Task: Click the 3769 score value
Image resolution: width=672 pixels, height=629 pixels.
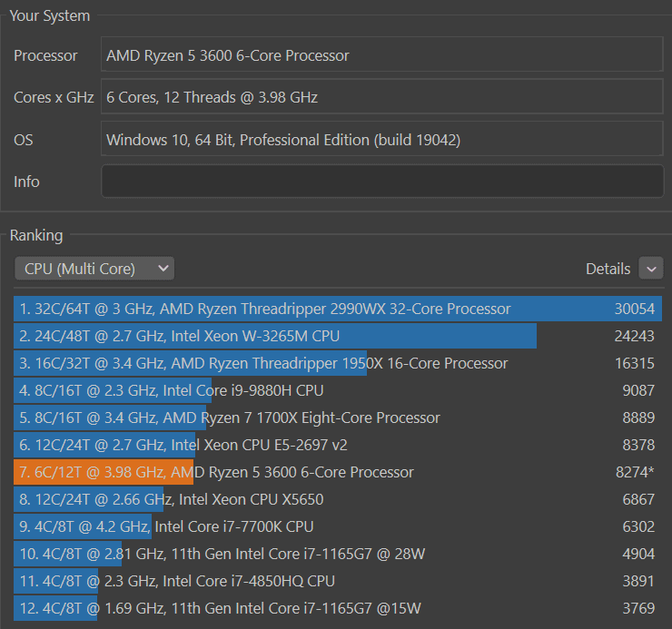Action: pos(638,608)
